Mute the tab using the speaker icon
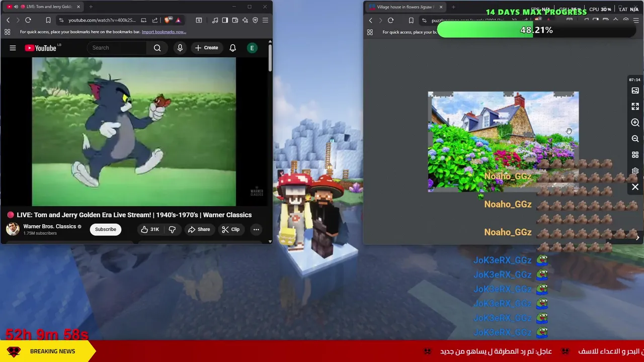Image resolution: width=644 pixels, height=362 pixels. [x=16, y=7]
